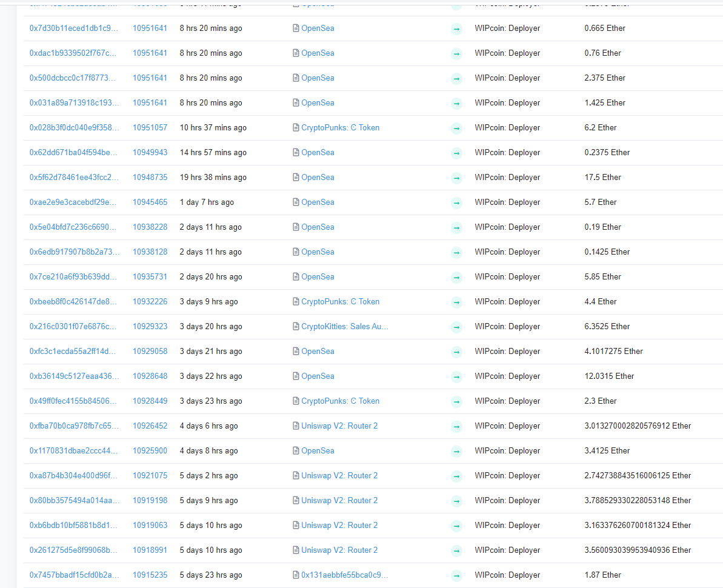
Task: Open block number 10929058
Action: pos(150,352)
